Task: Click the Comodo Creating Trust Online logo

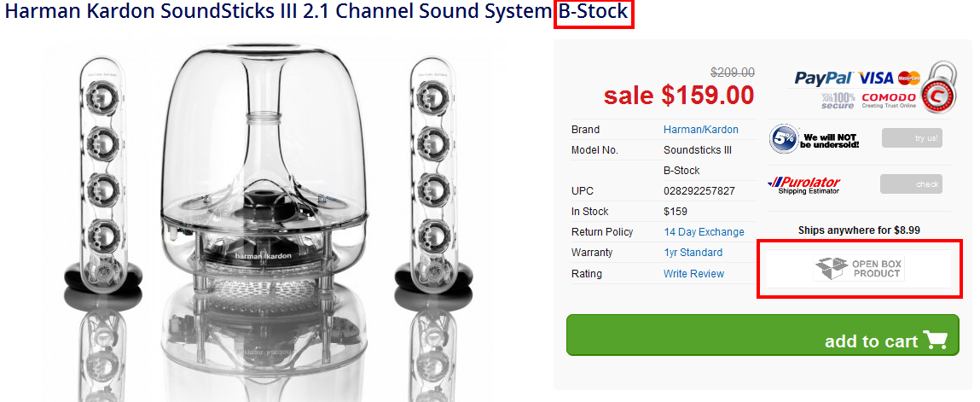Action: click(890, 101)
